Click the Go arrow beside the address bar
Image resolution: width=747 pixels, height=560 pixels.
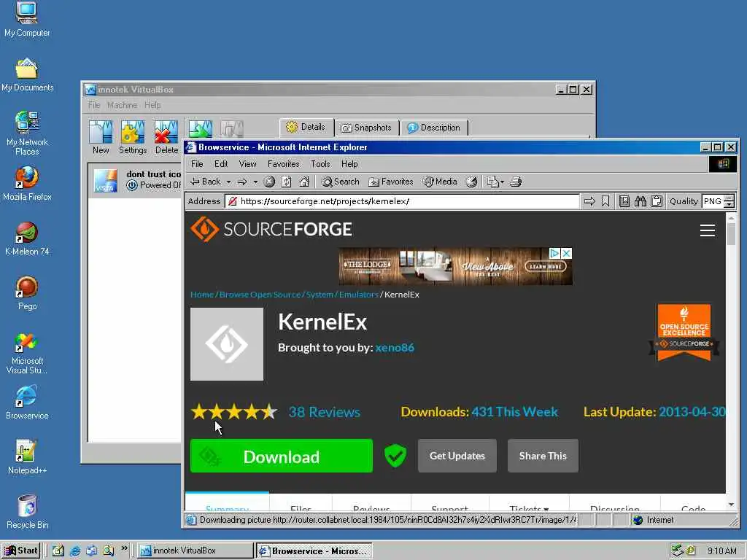pos(589,201)
